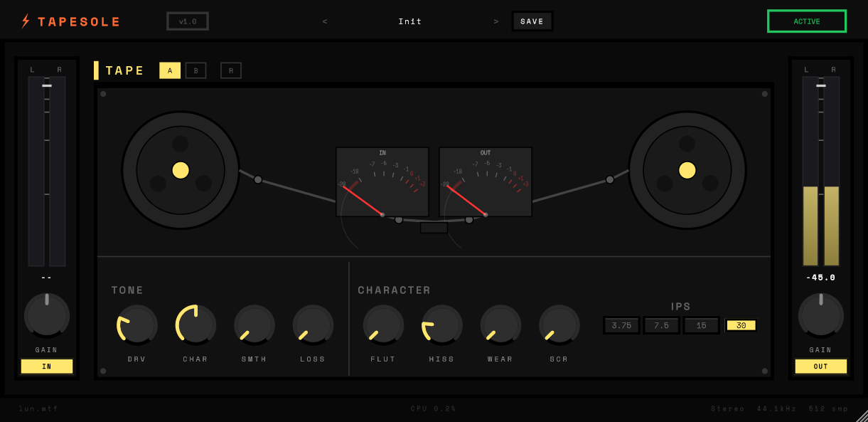868x422 pixels.
Task: Click the input level meter bars
Action: tap(47, 172)
